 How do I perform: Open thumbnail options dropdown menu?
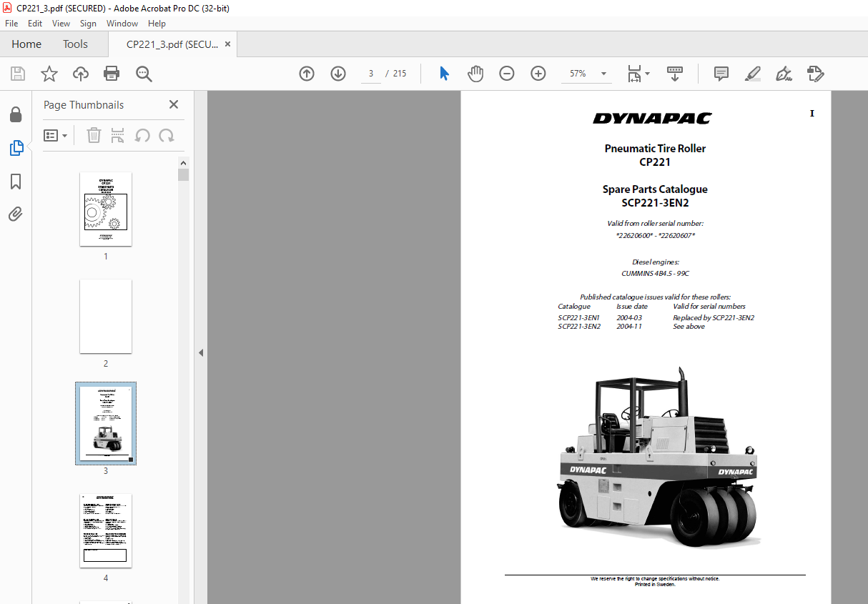[x=56, y=135]
